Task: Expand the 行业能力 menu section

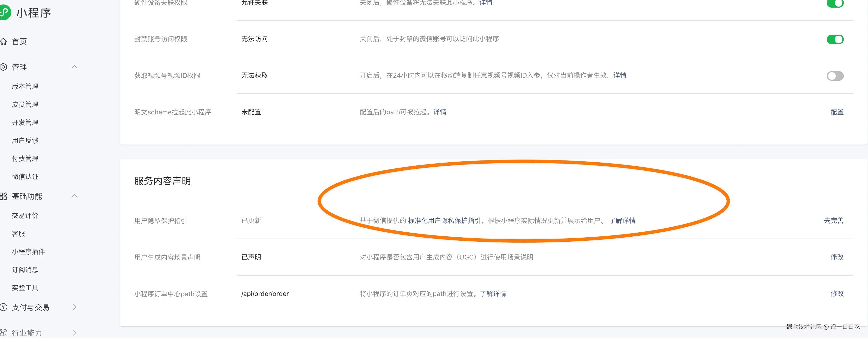Action: pos(74,333)
